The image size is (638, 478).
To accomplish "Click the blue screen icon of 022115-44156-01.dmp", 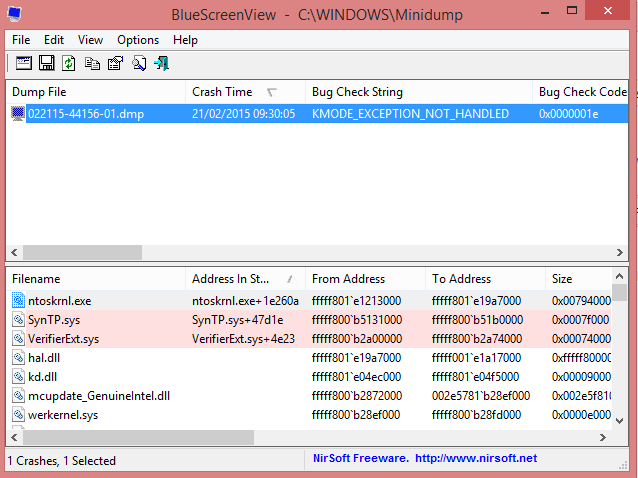I will [18, 113].
